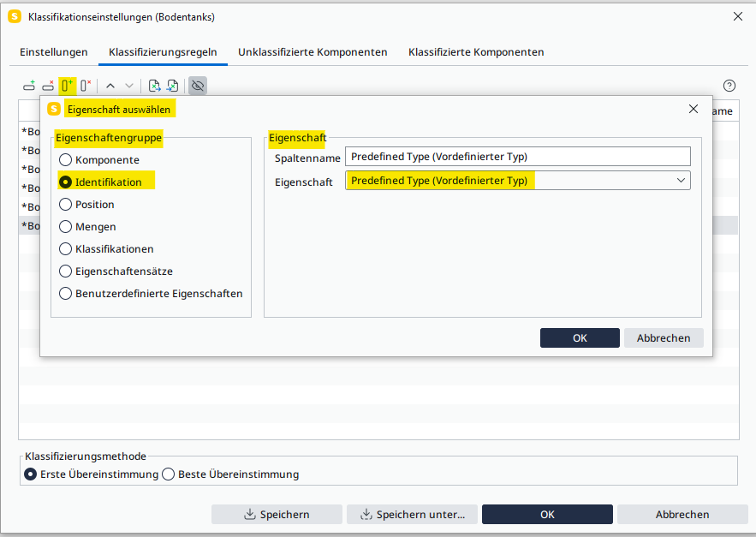Image resolution: width=756 pixels, height=537 pixels.
Task: Click the add row icon in toolbar
Action: coord(29,86)
